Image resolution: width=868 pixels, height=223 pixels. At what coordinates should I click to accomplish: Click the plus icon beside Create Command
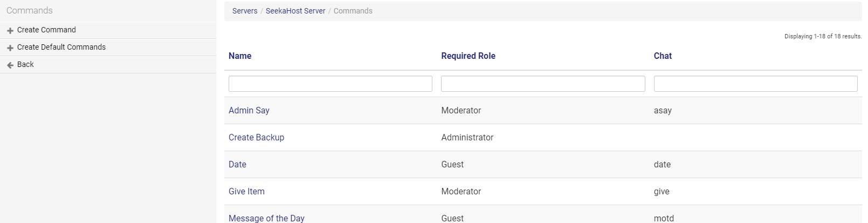coord(10,31)
